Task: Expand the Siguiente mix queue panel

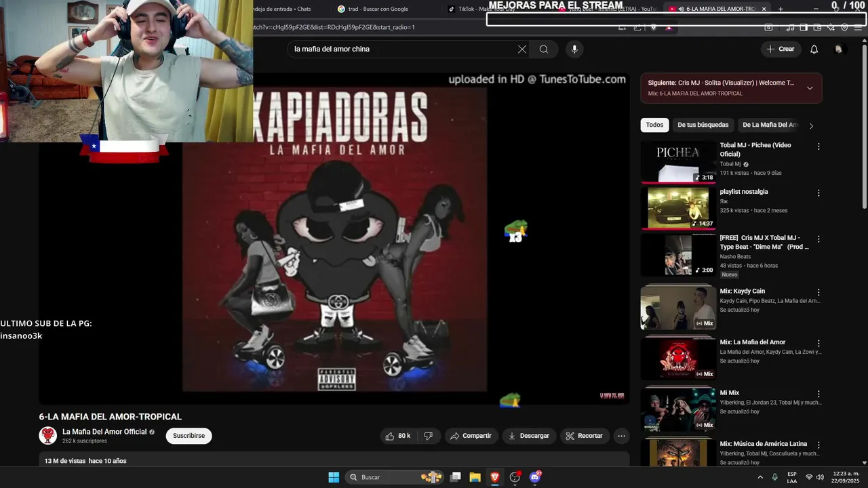Action: [810, 88]
